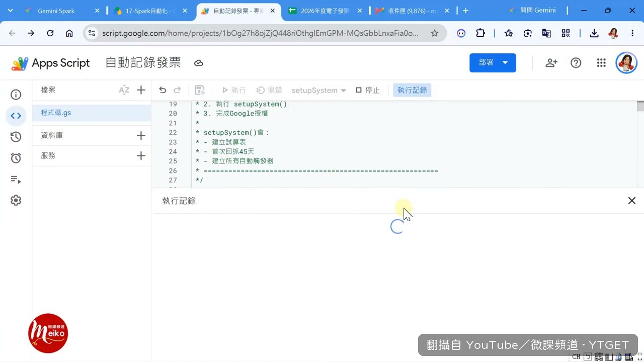The height and width of the screenshot is (362, 644).
Task: Bookmark this page with star icon
Action: [x=434, y=33]
